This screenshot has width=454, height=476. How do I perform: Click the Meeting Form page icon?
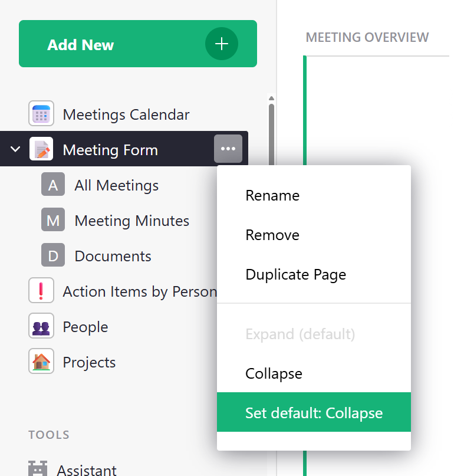[x=41, y=149]
